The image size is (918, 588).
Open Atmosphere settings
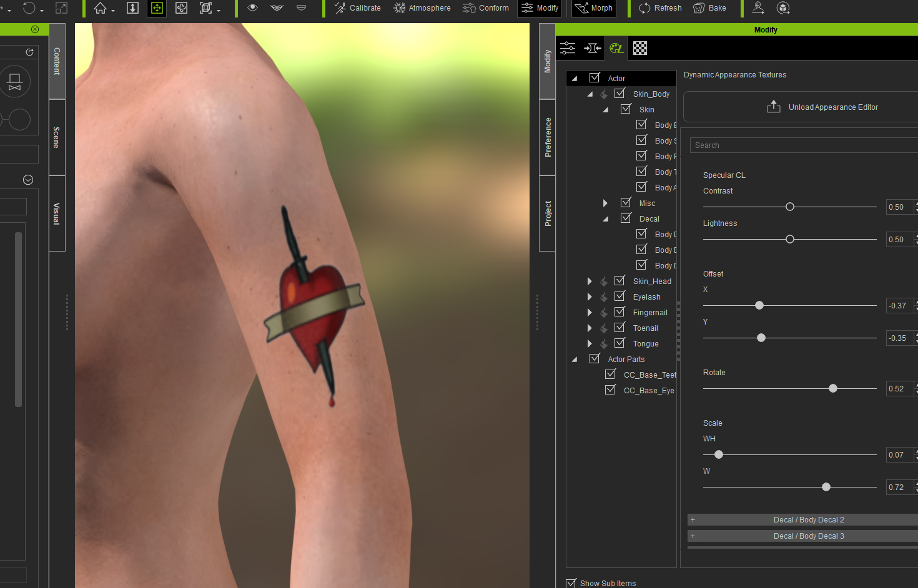pyautogui.click(x=422, y=8)
